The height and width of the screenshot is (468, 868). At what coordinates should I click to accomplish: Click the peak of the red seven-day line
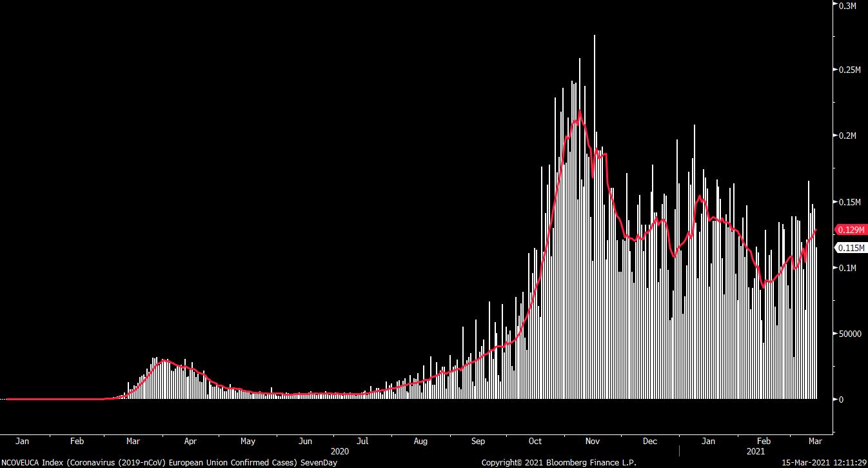click(x=580, y=112)
